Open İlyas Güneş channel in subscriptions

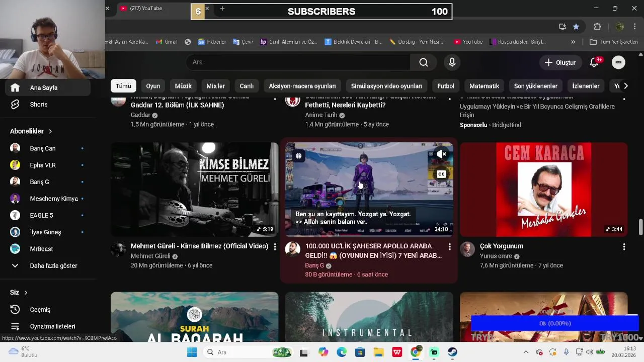(48, 232)
